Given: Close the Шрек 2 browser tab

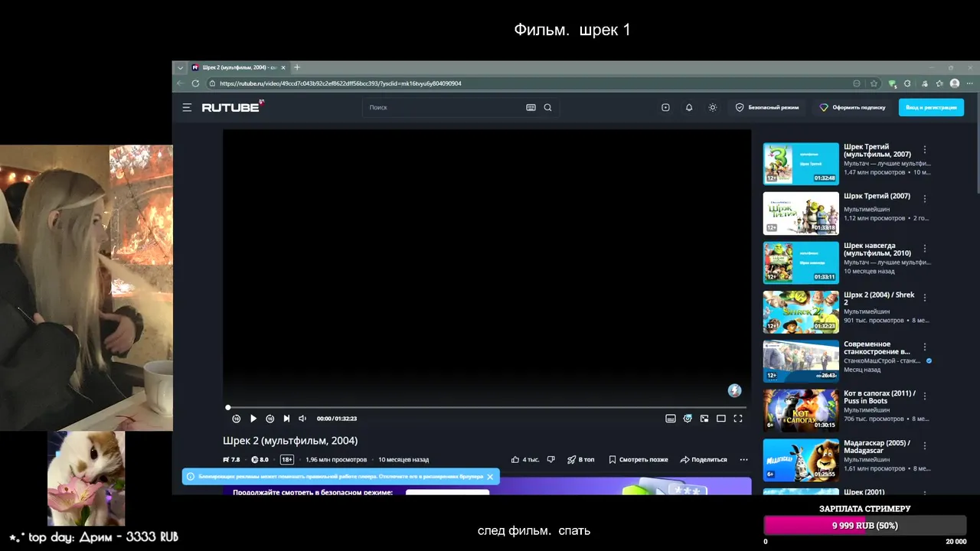Looking at the screenshot, I should pos(283,67).
